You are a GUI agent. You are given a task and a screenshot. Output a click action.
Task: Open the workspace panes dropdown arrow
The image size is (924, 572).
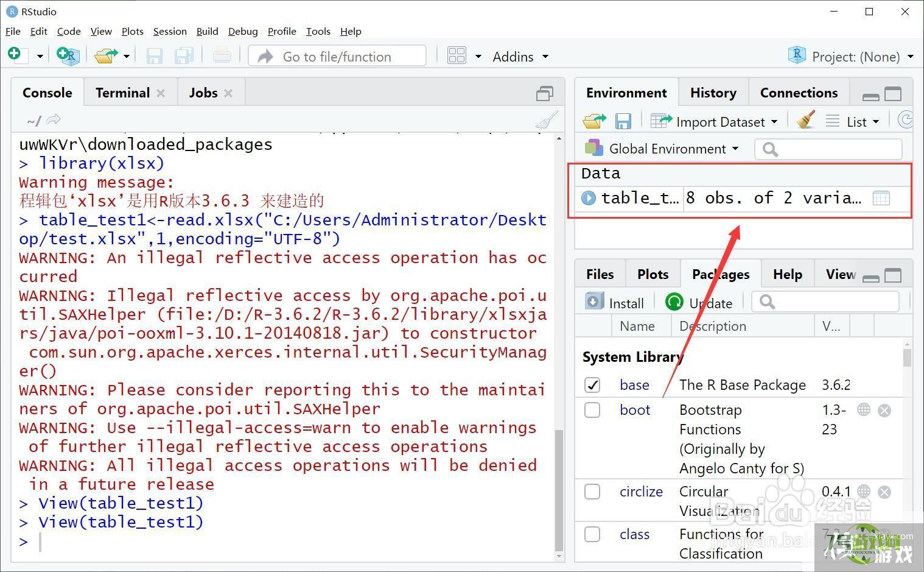478,56
